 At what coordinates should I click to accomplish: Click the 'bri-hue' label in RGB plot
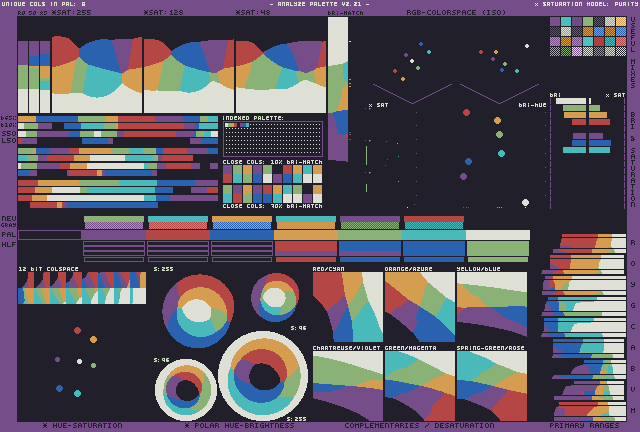click(533, 105)
